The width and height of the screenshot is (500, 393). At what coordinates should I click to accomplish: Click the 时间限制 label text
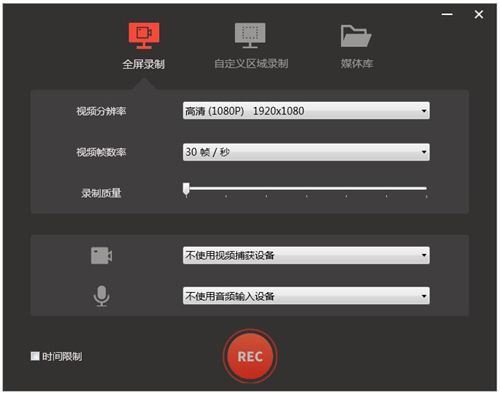62,357
